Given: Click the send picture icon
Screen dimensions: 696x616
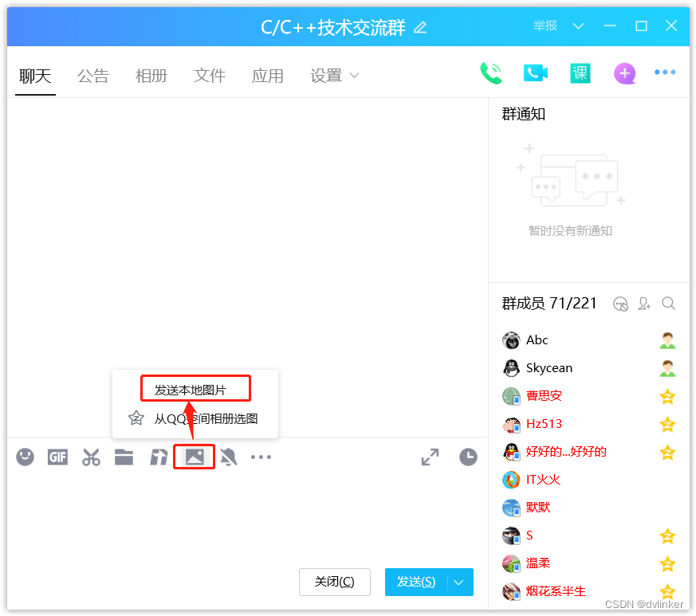Looking at the screenshot, I should coord(195,457).
